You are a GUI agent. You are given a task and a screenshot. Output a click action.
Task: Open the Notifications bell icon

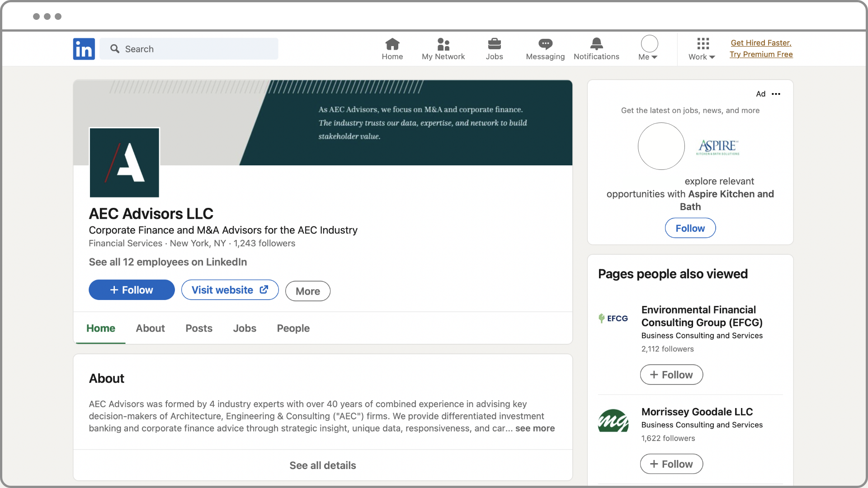pyautogui.click(x=596, y=44)
